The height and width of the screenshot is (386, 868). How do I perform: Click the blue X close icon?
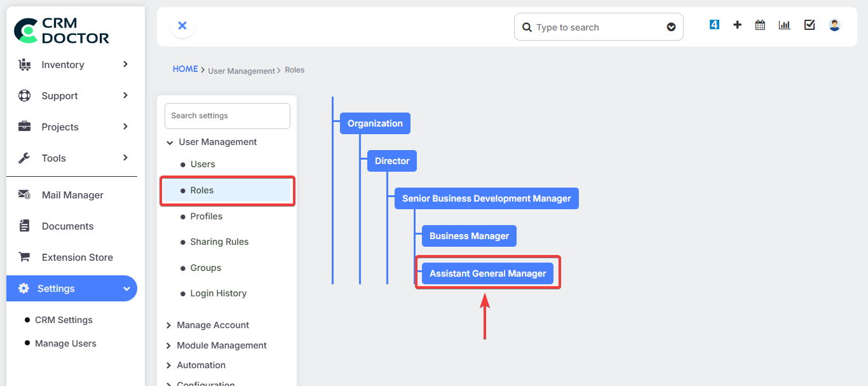point(182,25)
